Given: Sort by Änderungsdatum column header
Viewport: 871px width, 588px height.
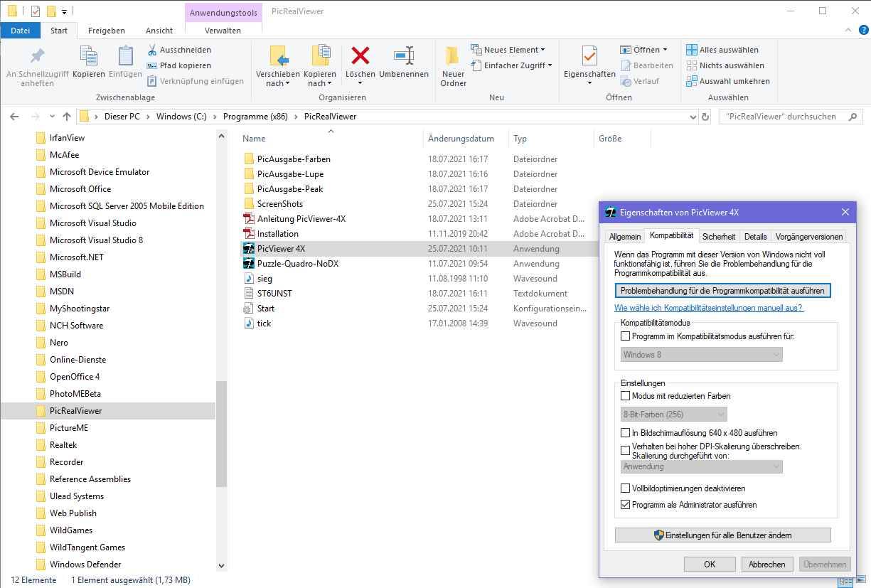Looking at the screenshot, I should coord(461,139).
